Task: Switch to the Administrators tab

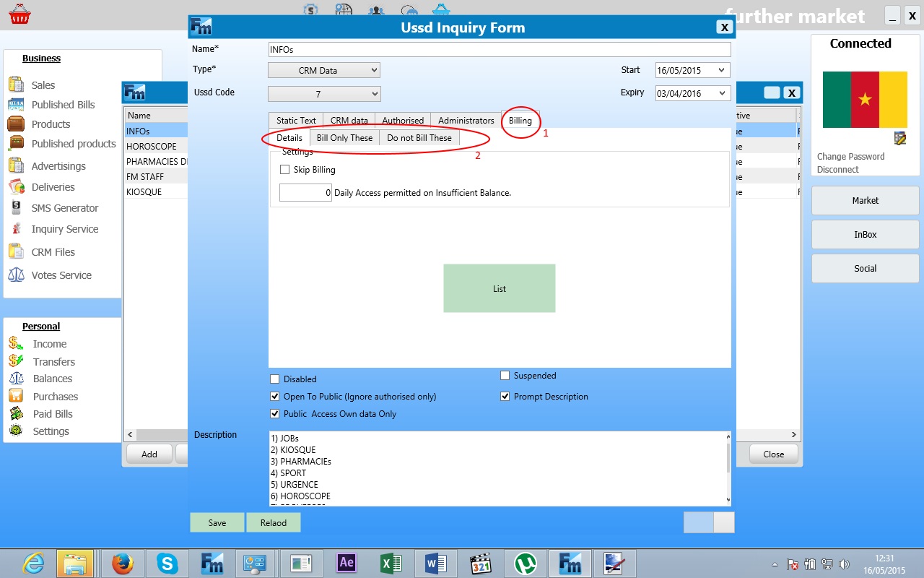Action: click(x=466, y=121)
